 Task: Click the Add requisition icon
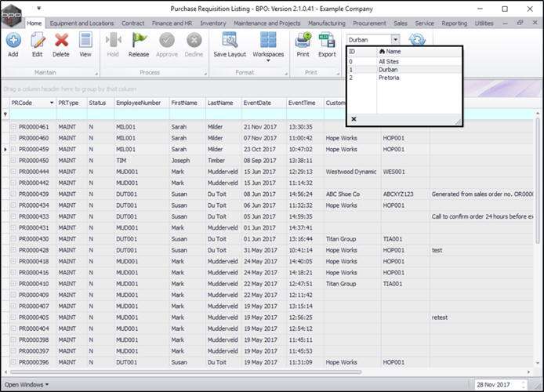(13, 41)
